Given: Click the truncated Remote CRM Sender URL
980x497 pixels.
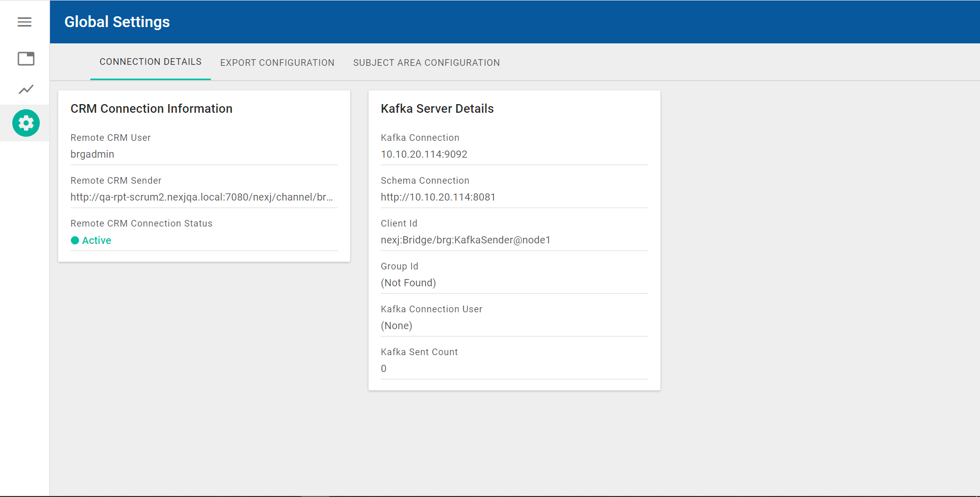Looking at the screenshot, I should [x=203, y=197].
